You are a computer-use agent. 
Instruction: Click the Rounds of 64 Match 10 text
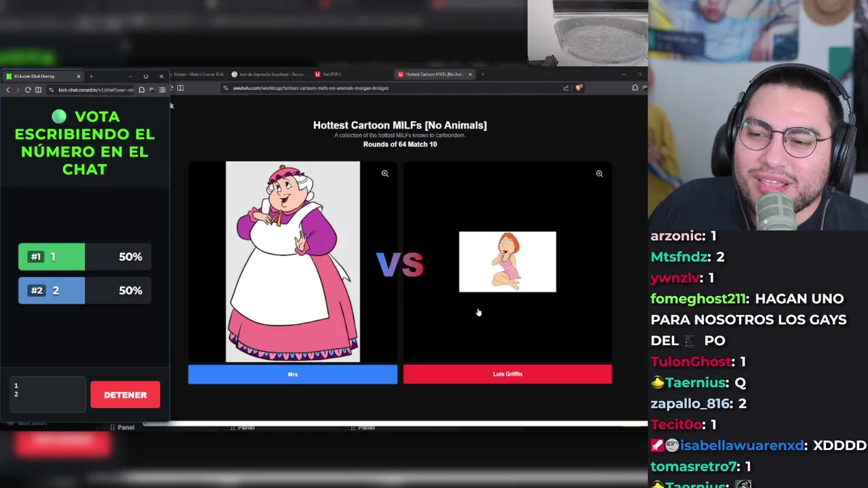click(x=399, y=144)
